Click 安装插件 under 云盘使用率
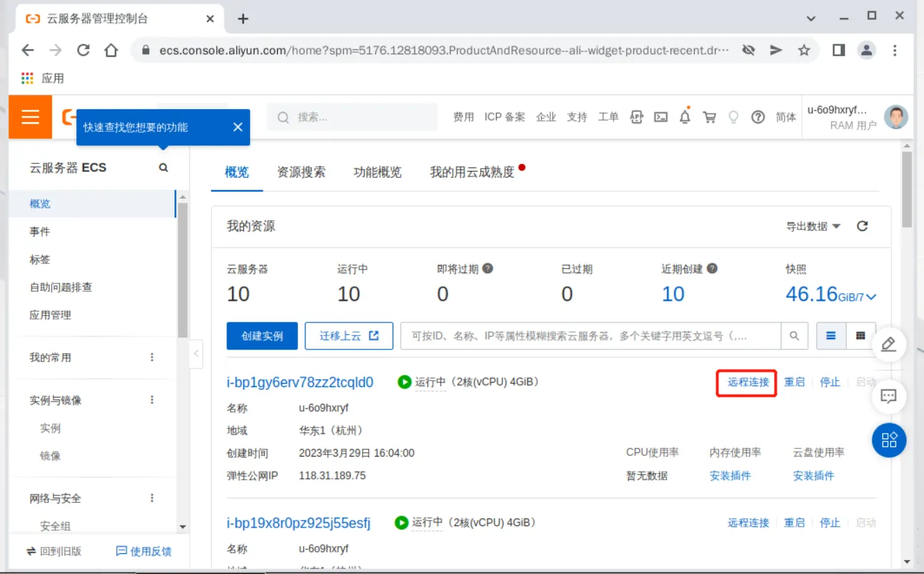 click(814, 476)
